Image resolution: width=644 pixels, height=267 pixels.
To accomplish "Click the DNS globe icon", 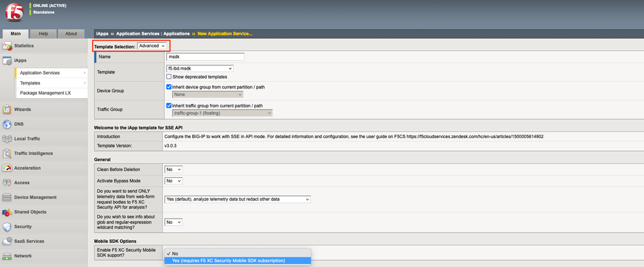I will 7,124.
